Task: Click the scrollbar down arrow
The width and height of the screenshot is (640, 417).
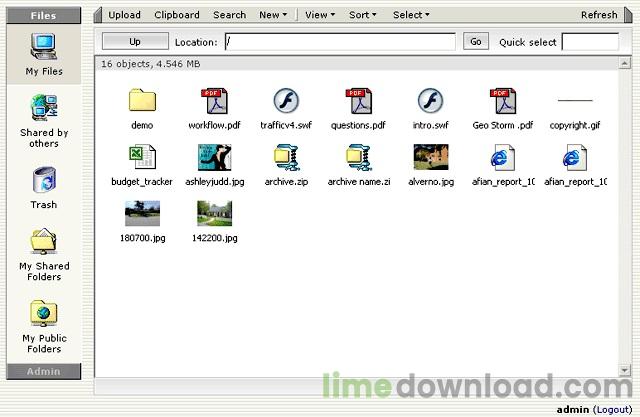Action: pos(624,370)
